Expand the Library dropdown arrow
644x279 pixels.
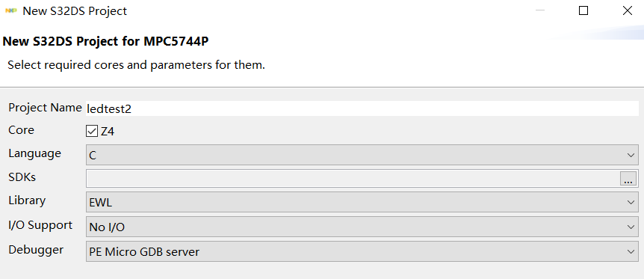coord(631,203)
